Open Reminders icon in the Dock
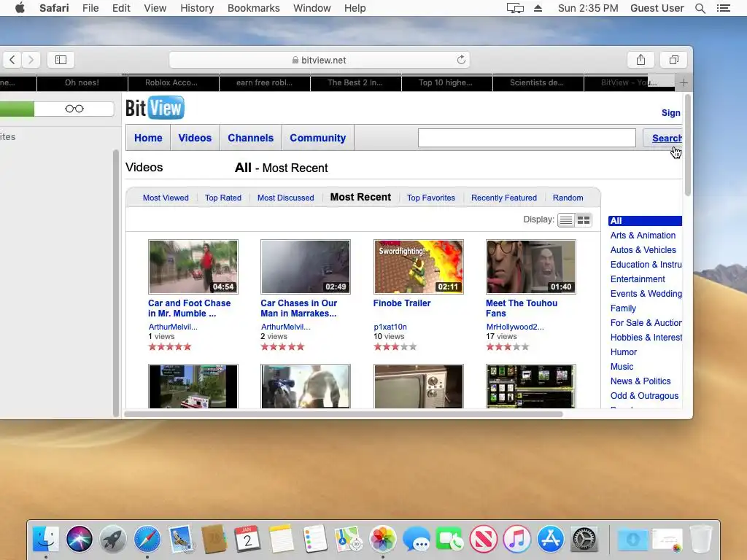 point(315,539)
